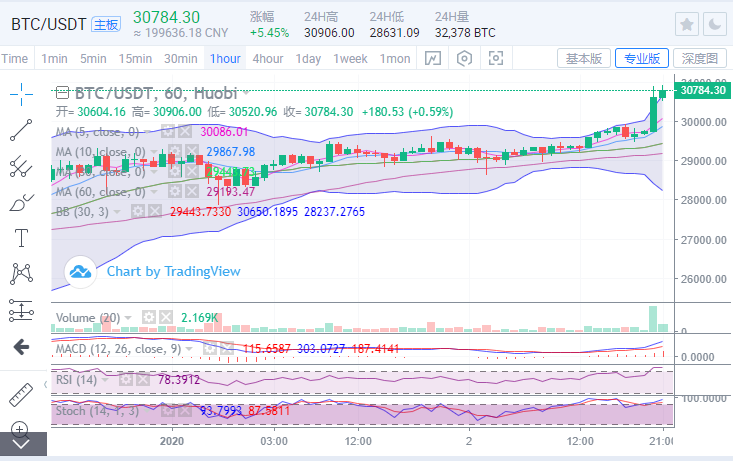Toggle night mode with moon icon
Viewport: 733px width, 461px height.
pos(715,24)
